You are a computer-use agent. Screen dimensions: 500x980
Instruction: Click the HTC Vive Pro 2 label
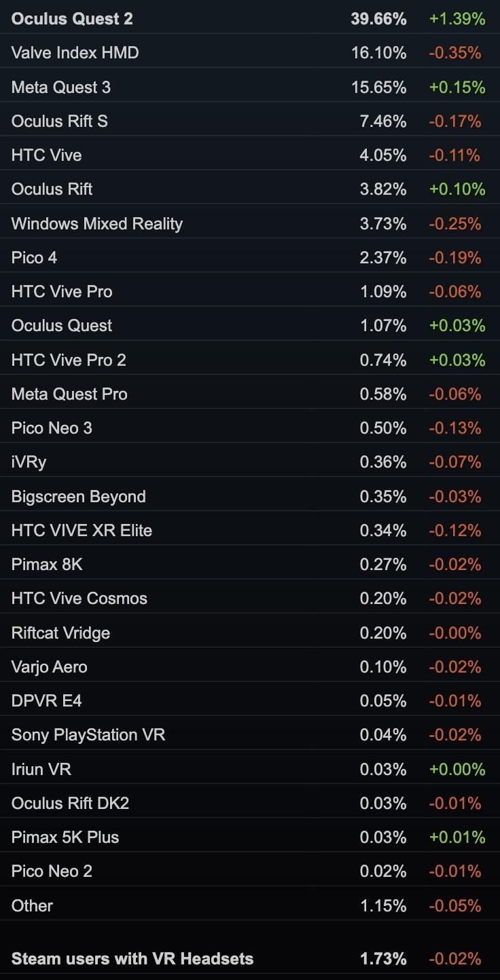(69, 360)
